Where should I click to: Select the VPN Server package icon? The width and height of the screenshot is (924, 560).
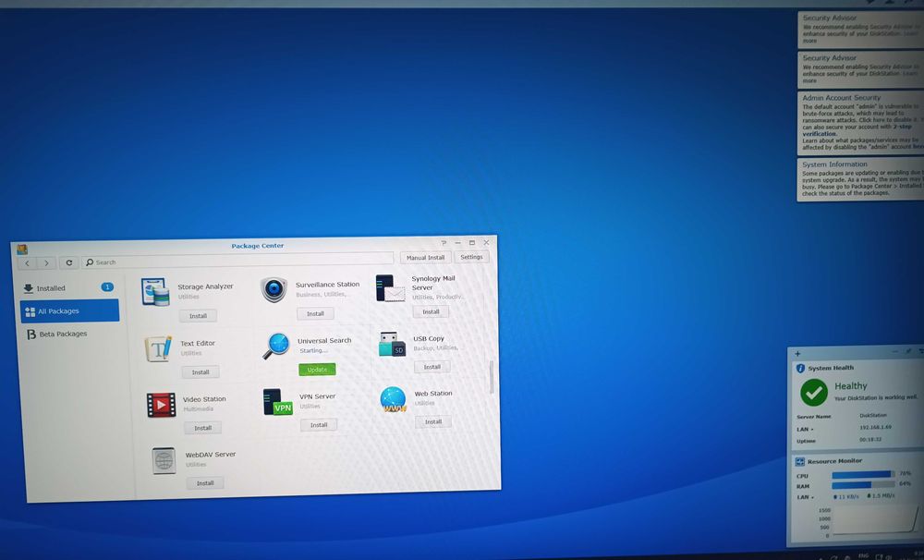coord(277,401)
